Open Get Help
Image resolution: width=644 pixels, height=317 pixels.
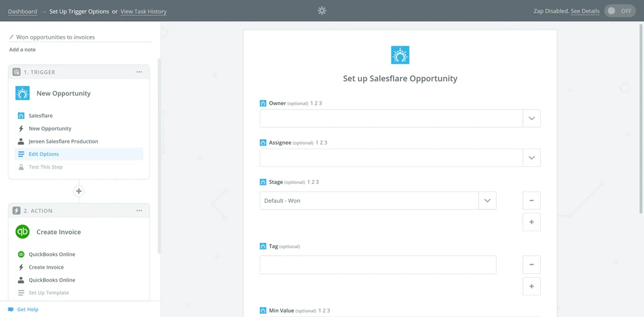(28, 309)
